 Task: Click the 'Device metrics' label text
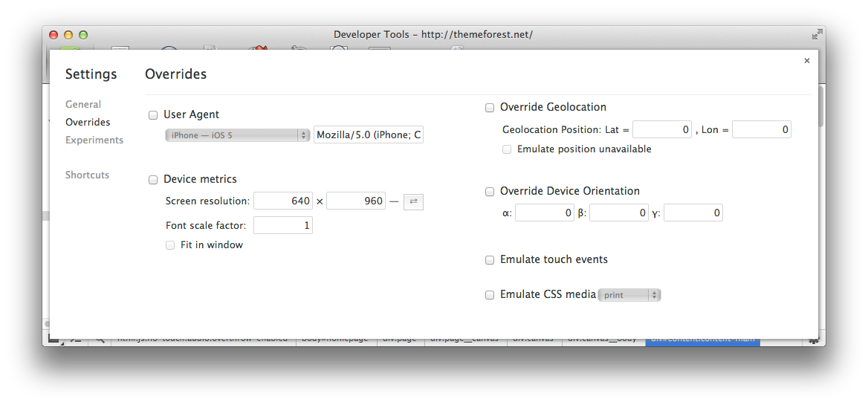point(200,179)
